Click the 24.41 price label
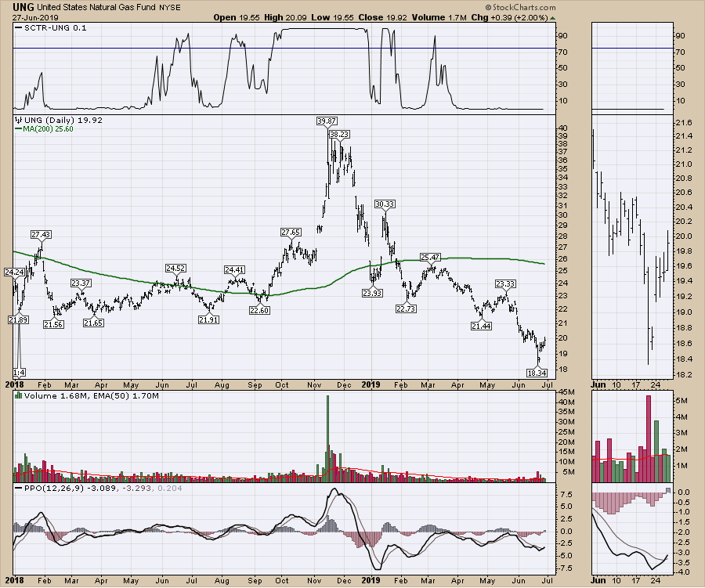This screenshot has width=705, height=588. (234, 269)
